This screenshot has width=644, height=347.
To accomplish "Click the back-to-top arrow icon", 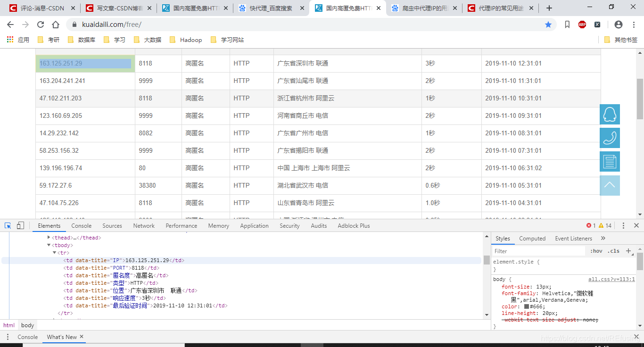I will click(610, 185).
